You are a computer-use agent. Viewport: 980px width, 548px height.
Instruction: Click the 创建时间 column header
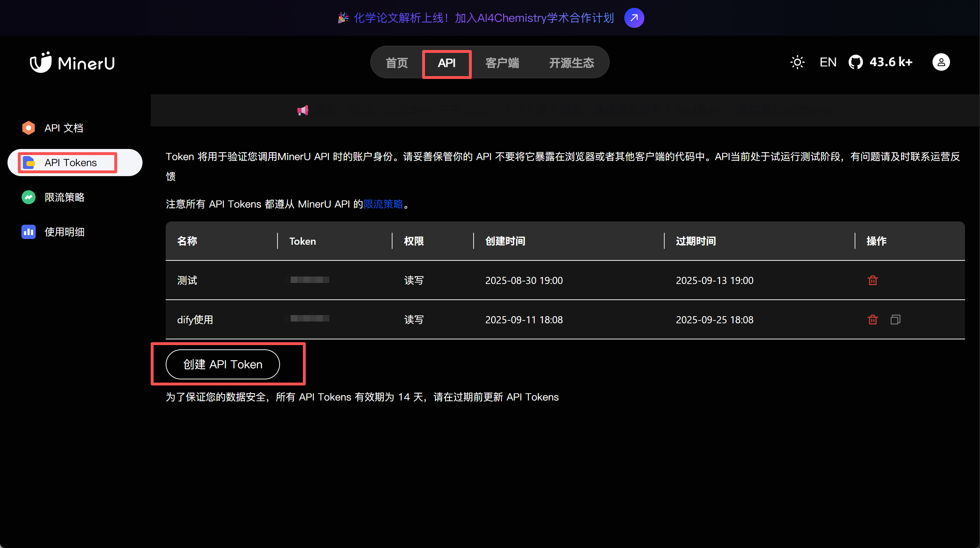tap(505, 241)
